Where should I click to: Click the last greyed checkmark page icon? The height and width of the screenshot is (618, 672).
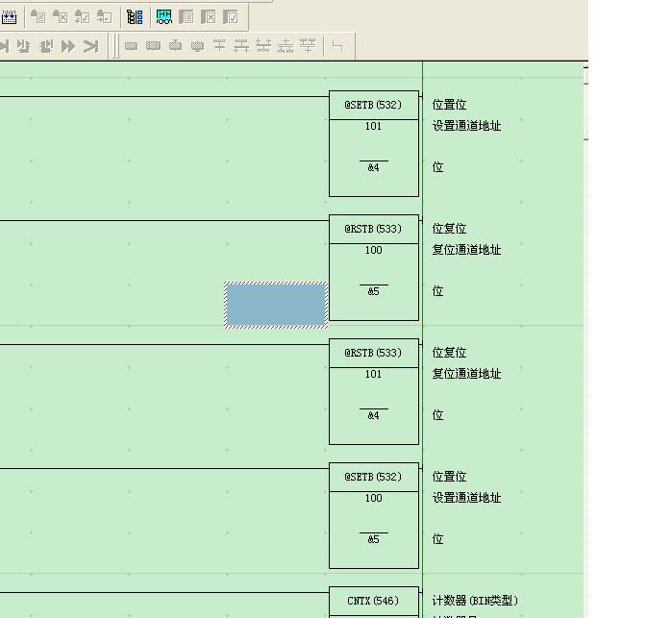pyautogui.click(x=231, y=16)
